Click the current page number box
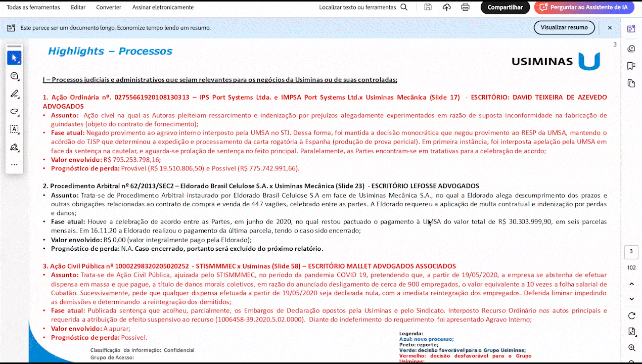 pos(631,252)
